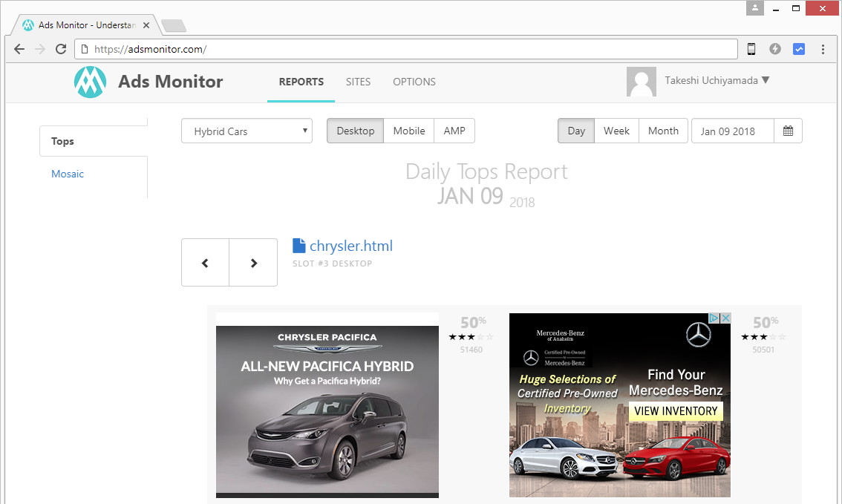Click the browser forward arrow
The height and width of the screenshot is (504, 842).
(40, 50)
